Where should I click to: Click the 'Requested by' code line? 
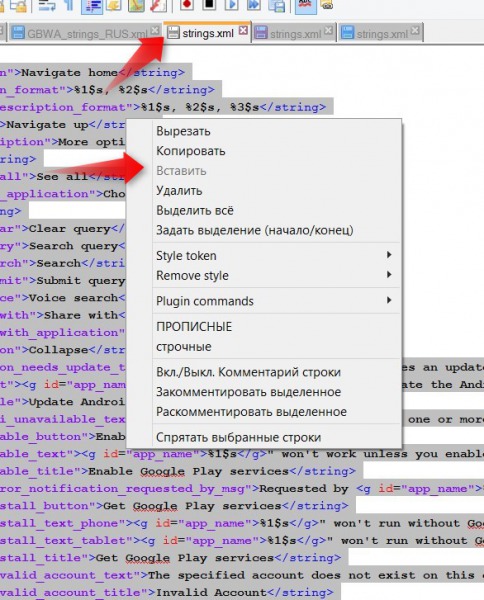(242, 489)
